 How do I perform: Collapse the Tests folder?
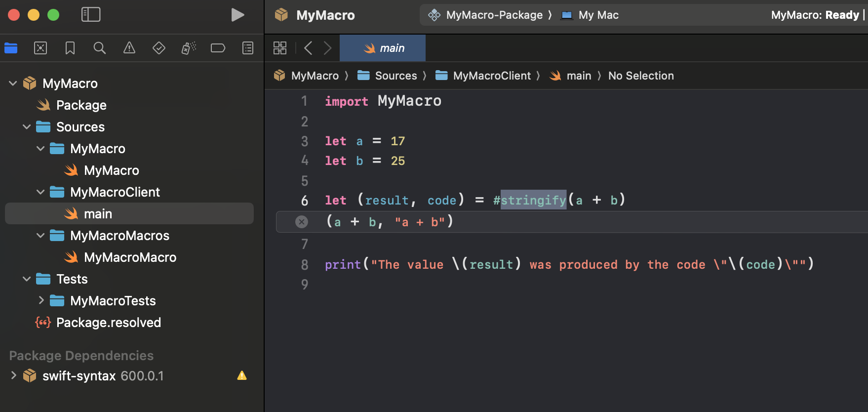click(x=27, y=279)
